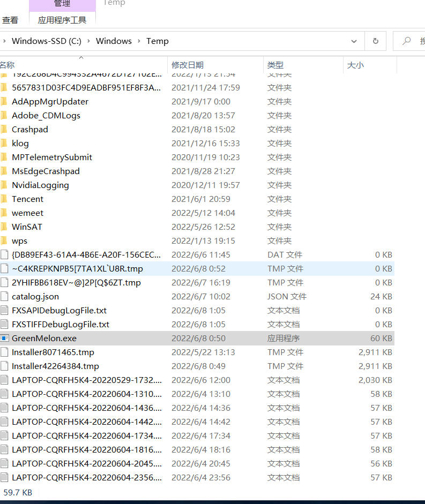Navigate to Windows-SSD (C:) in breadcrumb

47,41
